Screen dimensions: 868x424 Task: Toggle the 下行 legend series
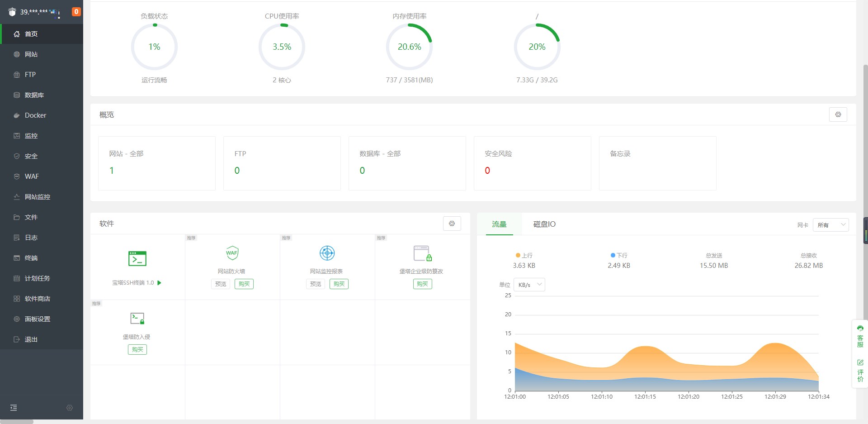coord(619,255)
